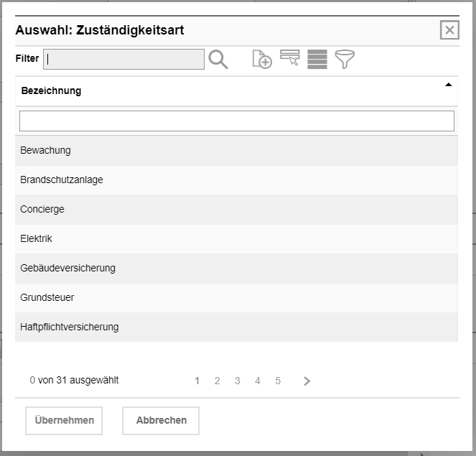Click the magnifier search icon
The image size is (476, 456).
[218, 60]
